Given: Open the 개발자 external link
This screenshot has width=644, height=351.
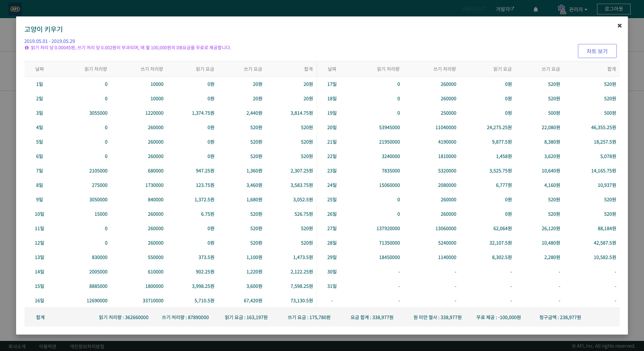Looking at the screenshot, I should [505, 9].
